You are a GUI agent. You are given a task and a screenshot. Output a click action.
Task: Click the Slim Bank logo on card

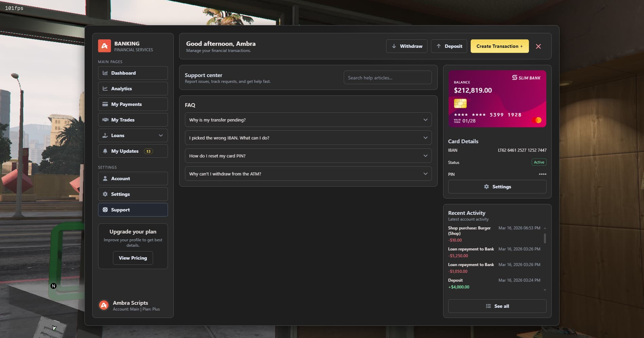526,78
